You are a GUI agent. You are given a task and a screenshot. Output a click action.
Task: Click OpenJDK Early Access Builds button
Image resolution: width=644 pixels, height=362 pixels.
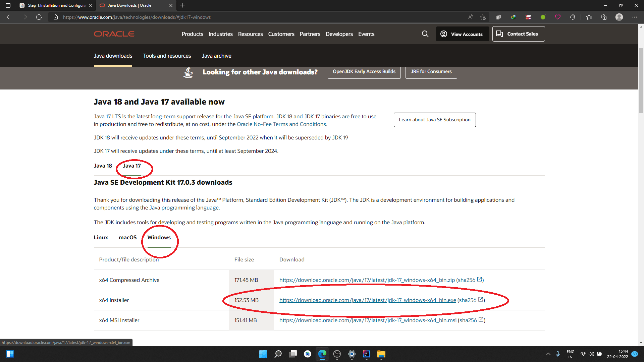364,71
